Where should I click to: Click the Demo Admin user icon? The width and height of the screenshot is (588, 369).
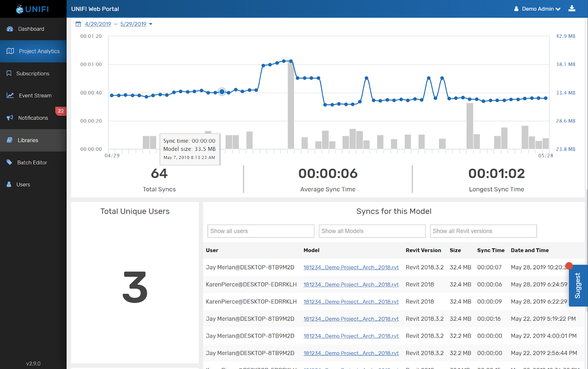tap(516, 9)
